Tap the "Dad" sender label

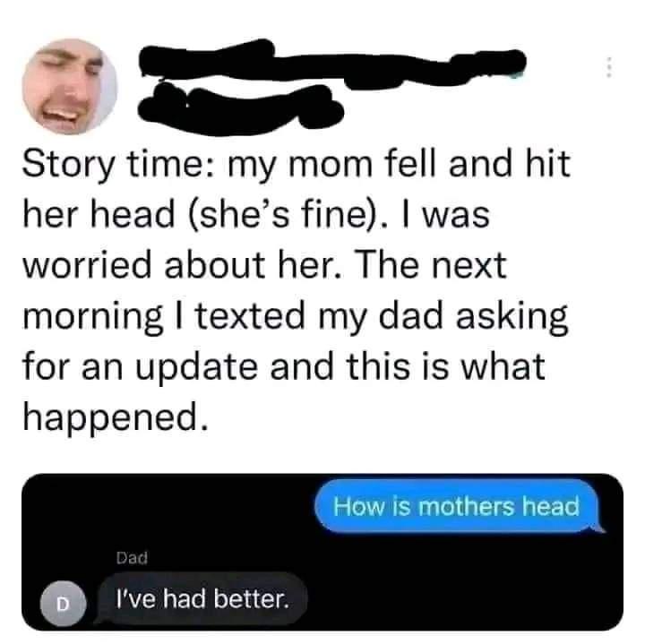tap(132, 558)
